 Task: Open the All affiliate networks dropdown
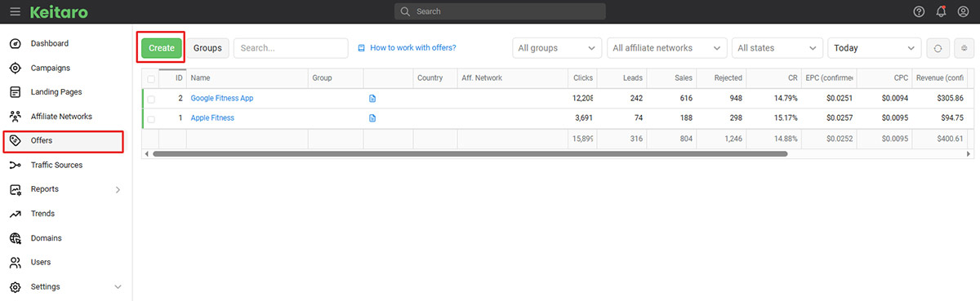click(666, 48)
